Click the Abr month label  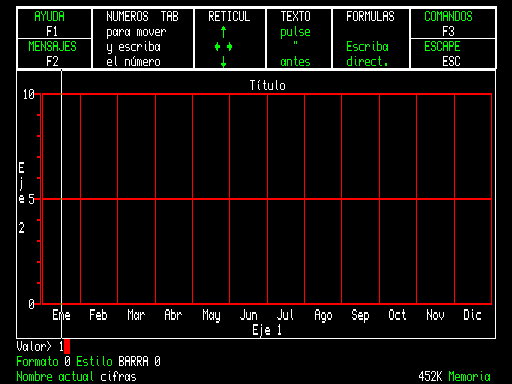[173, 315]
